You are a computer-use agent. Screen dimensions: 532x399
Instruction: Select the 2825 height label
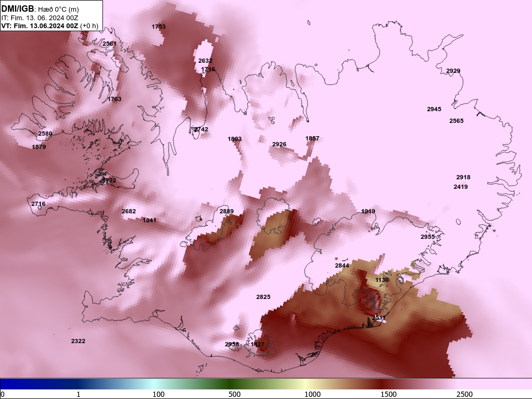click(x=263, y=297)
